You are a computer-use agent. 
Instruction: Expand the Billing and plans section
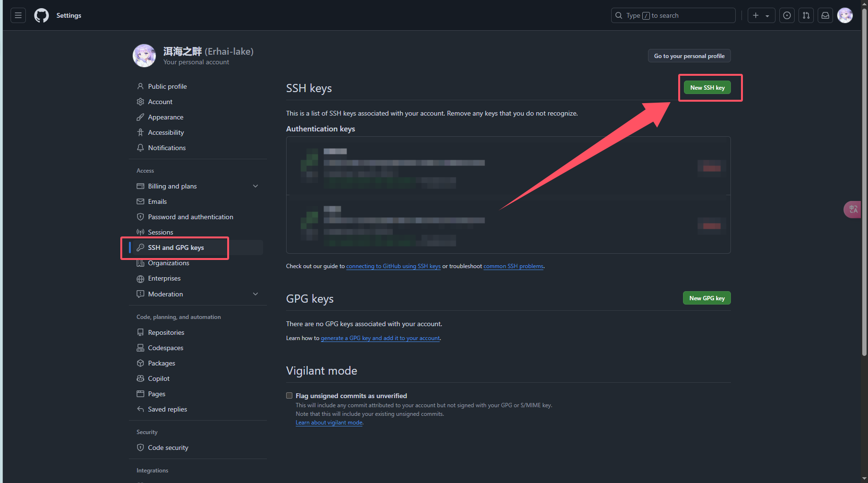[255, 186]
